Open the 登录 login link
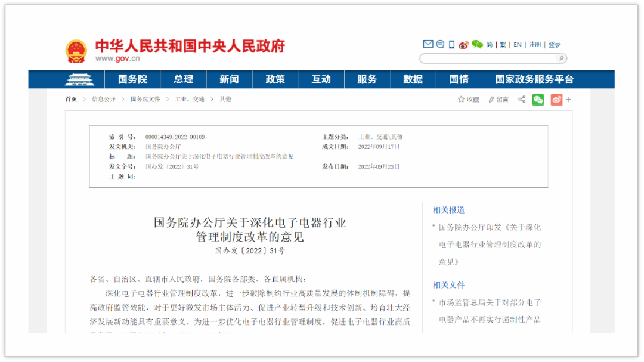 coord(554,44)
